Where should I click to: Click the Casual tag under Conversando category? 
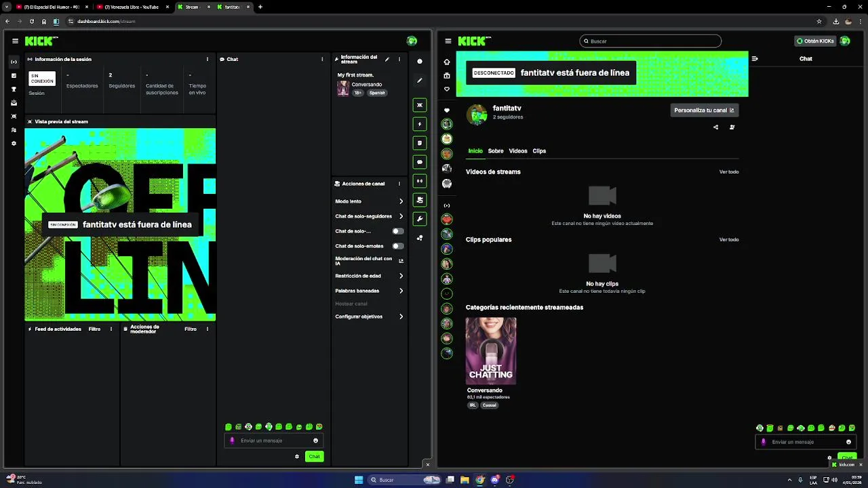(x=489, y=405)
